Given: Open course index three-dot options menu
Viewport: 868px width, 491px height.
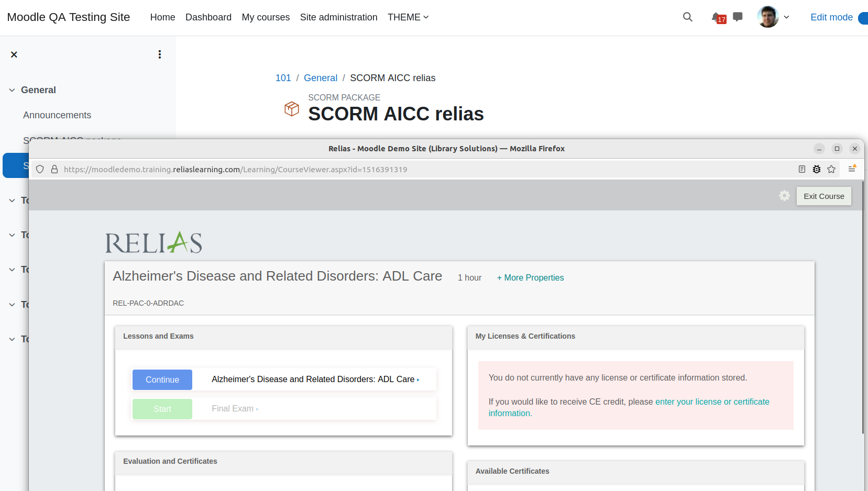Looking at the screenshot, I should tap(160, 54).
